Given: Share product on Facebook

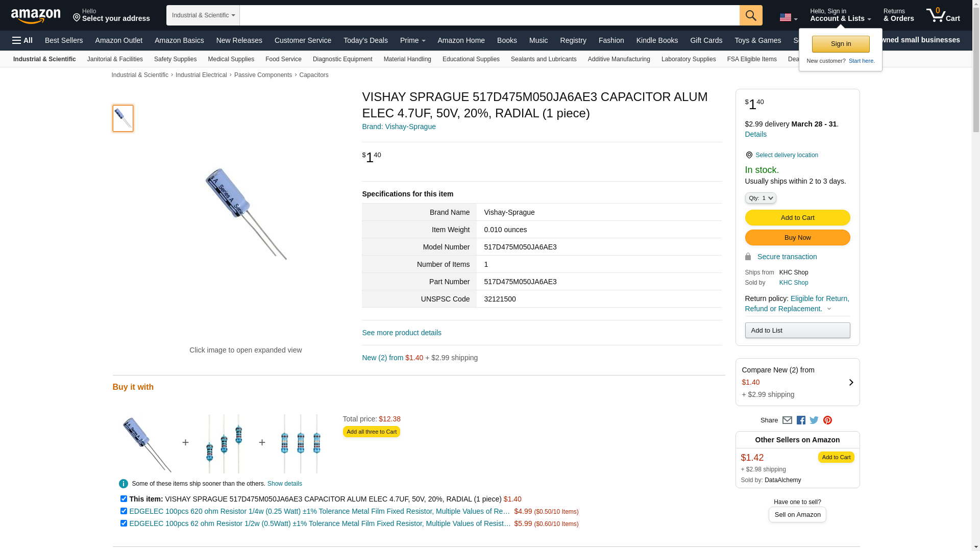Looking at the screenshot, I should tap(801, 420).
